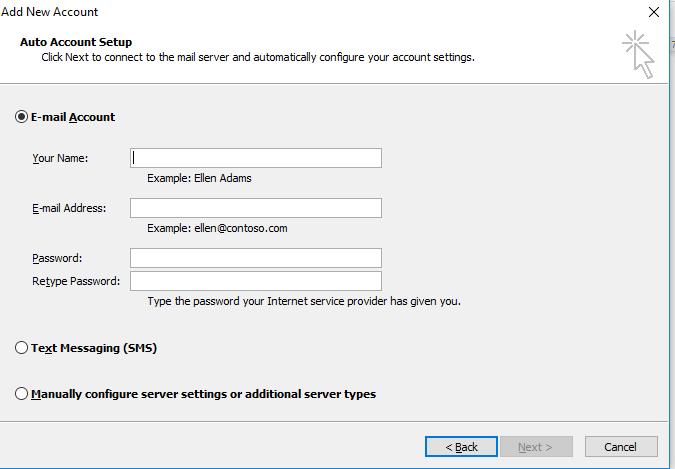Click into the E-mail Address field

pyautogui.click(x=256, y=208)
